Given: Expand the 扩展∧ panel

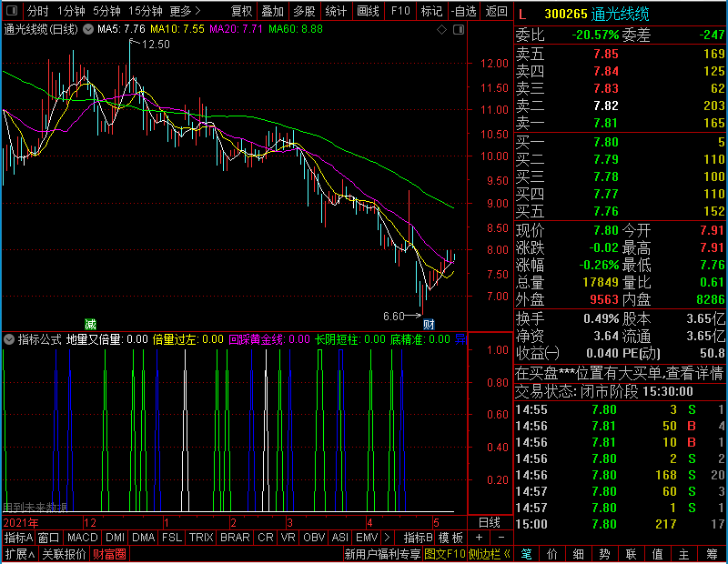Looking at the screenshot, I should tap(19, 554).
